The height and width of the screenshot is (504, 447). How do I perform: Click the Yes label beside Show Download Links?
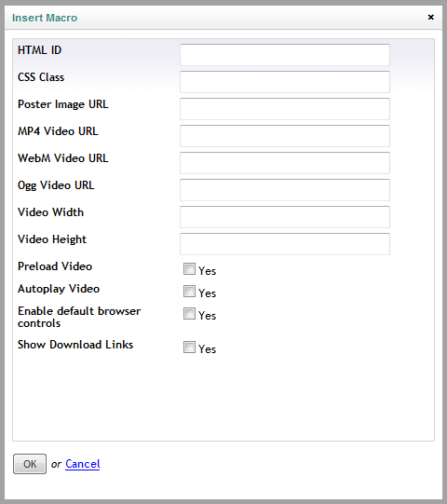(x=208, y=349)
